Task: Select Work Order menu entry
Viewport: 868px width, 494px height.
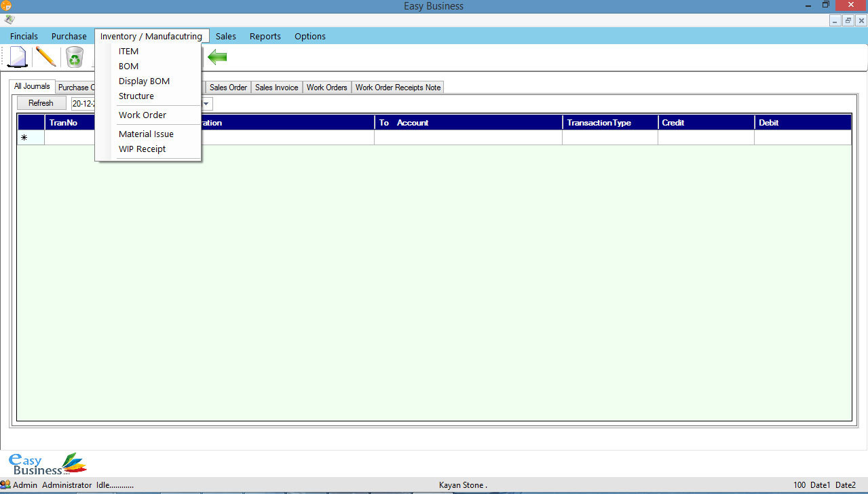Action: tap(149, 115)
